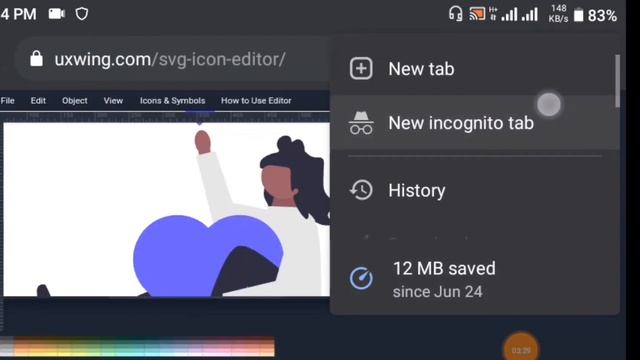The height and width of the screenshot is (360, 640).
Task: Open the File menu in editor
Action: [7, 100]
